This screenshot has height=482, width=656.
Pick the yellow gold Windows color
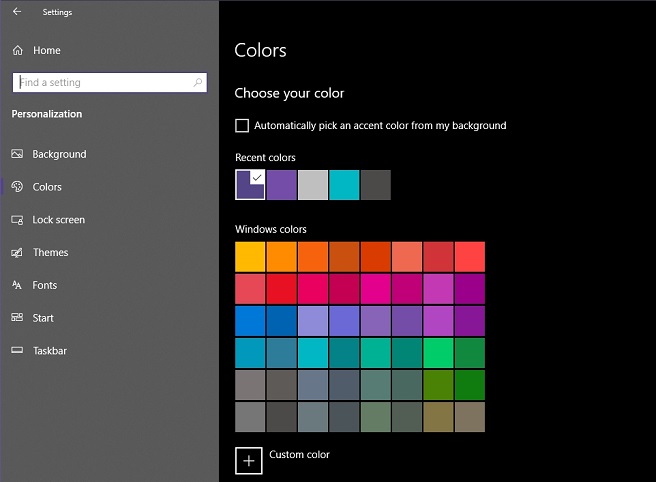pyautogui.click(x=250, y=256)
